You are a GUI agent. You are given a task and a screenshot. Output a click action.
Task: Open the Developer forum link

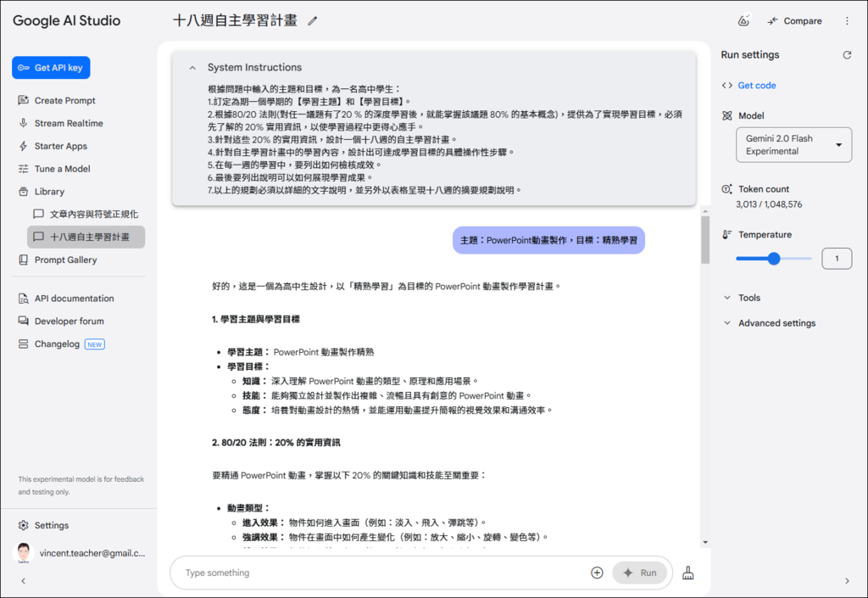pos(70,321)
